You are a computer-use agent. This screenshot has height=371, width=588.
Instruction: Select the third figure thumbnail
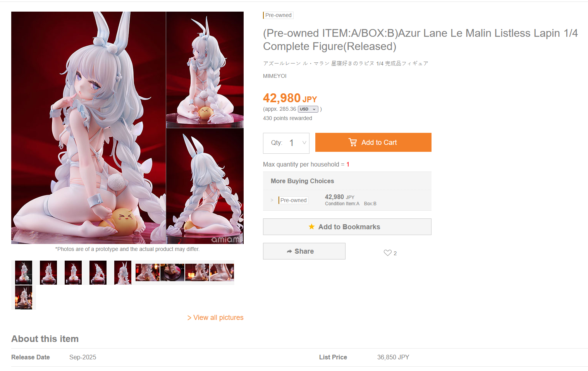click(x=73, y=273)
